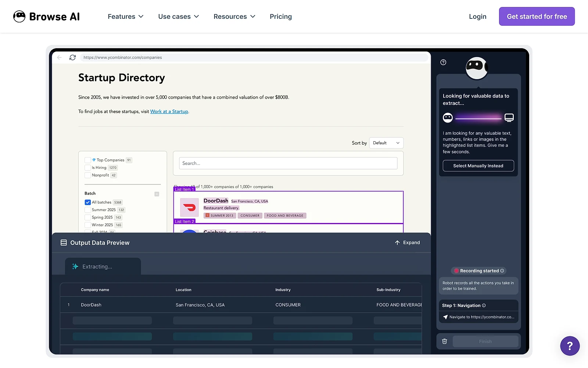Open the purple help chat button
Viewport: 588px width, 368px height.
570,346
